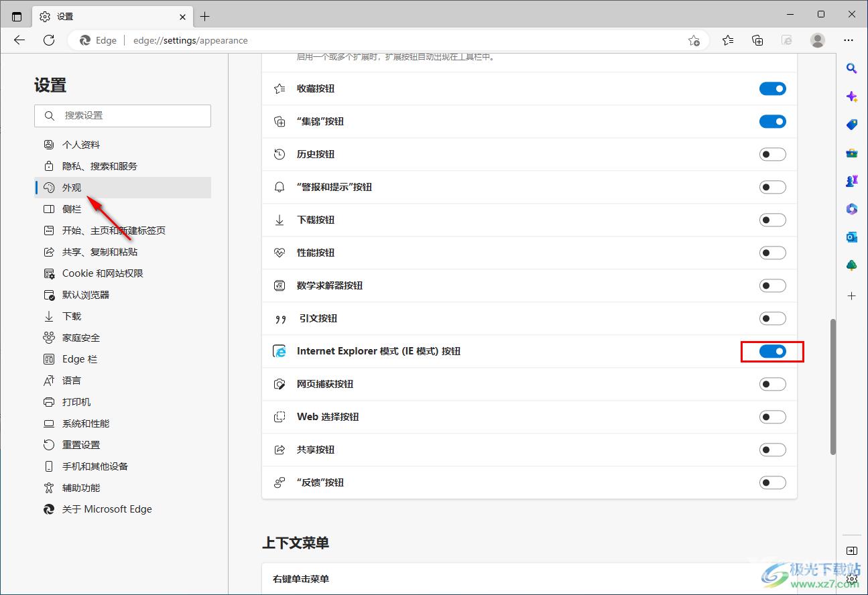Turn on the 网页捕获按钮 toggle
Image resolution: width=868 pixels, height=595 pixels.
772,384
